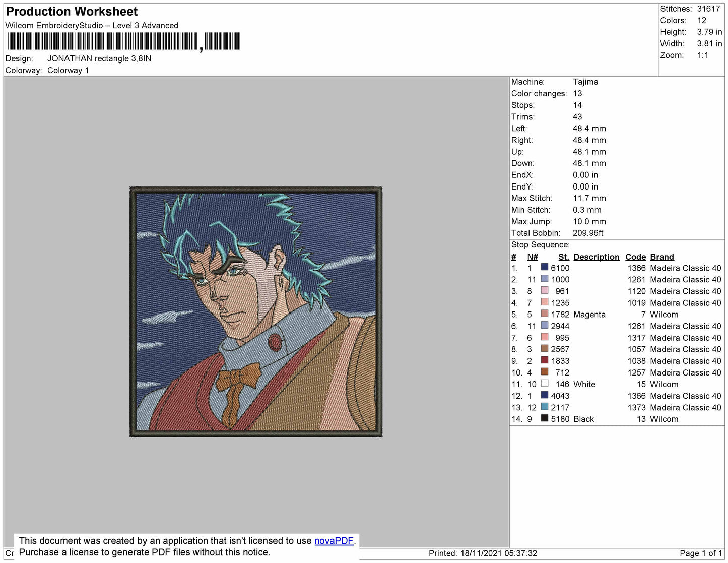Click the Max Stitch value "11.7 mm"

tap(589, 198)
